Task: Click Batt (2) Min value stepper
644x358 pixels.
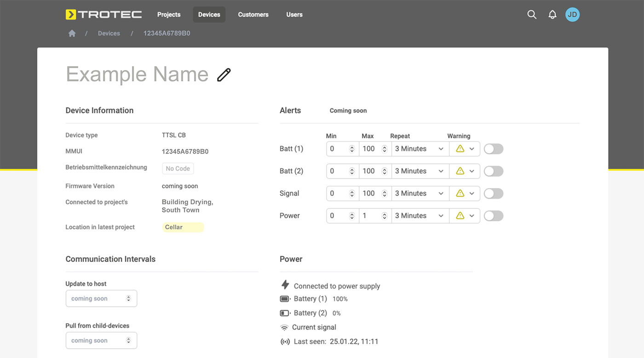Action: 352,171
